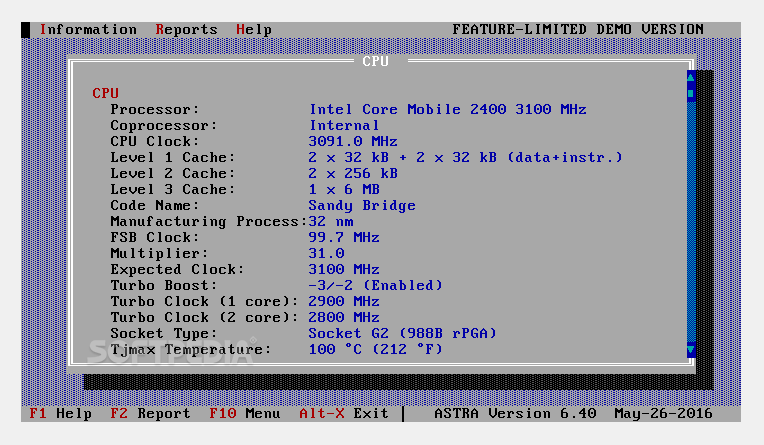Click the 'Expected Clock:' label
Image resolution: width=764 pixels, height=445 pixels.
(177, 270)
